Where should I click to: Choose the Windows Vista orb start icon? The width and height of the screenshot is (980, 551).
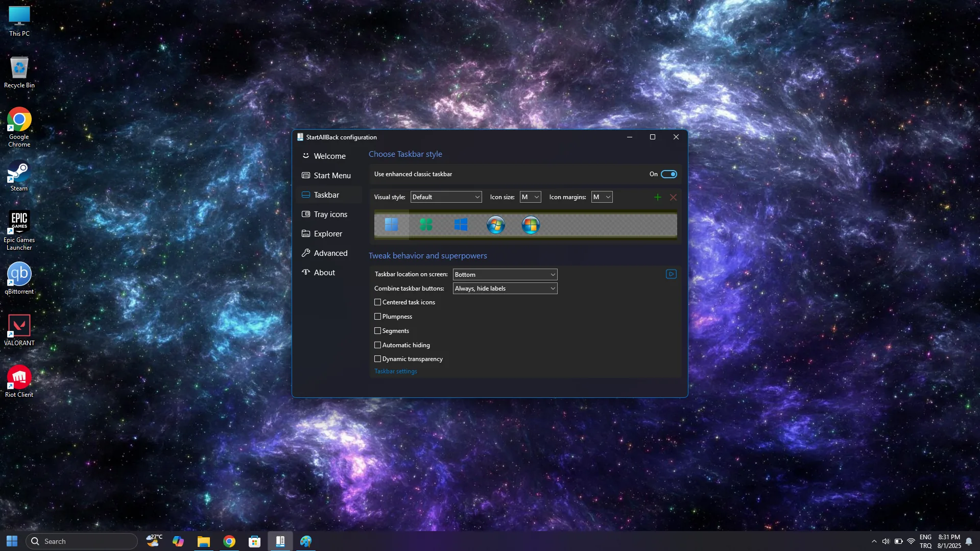531,225
